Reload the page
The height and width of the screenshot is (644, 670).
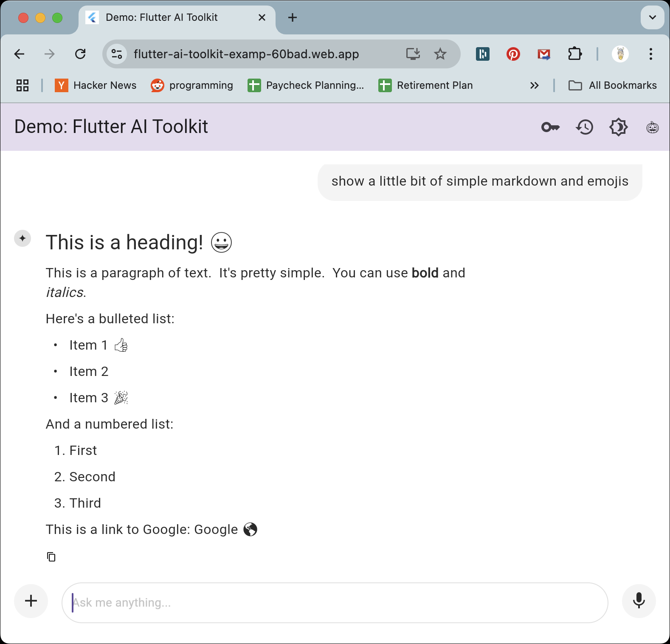pos(80,54)
